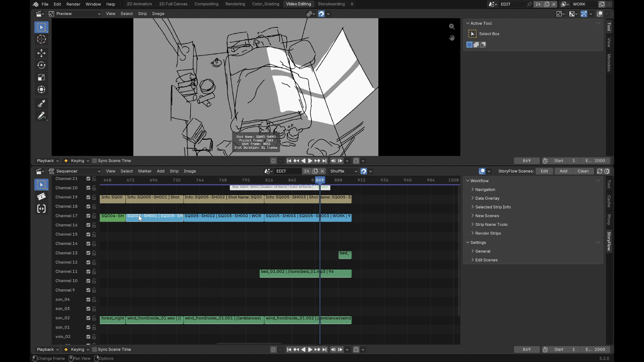Screen dimensions: 644x362
Task: Toggle mute checkbox for Channel 20
Action: coord(88,188)
